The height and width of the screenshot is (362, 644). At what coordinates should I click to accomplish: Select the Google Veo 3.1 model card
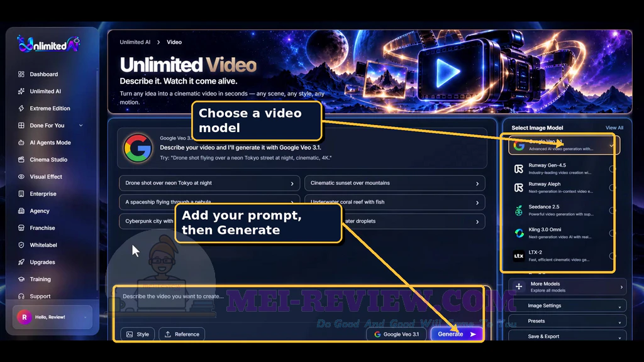tap(564, 145)
